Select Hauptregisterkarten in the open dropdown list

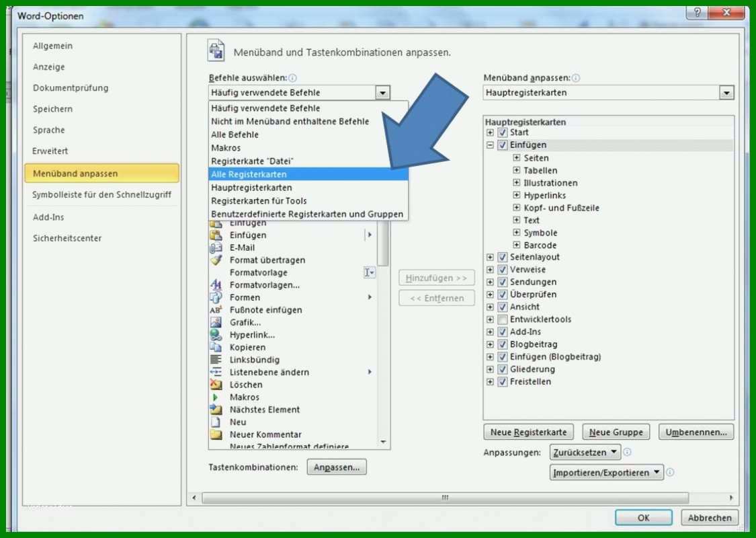tap(308, 188)
